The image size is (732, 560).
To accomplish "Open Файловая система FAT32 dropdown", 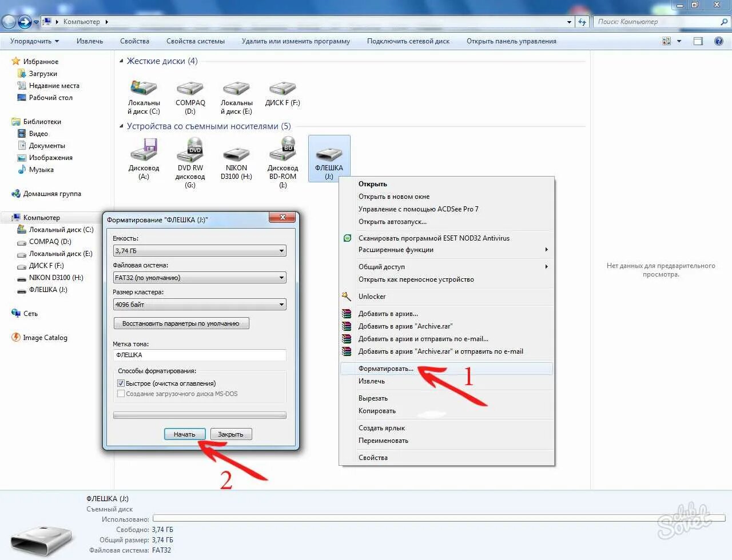I will click(200, 278).
